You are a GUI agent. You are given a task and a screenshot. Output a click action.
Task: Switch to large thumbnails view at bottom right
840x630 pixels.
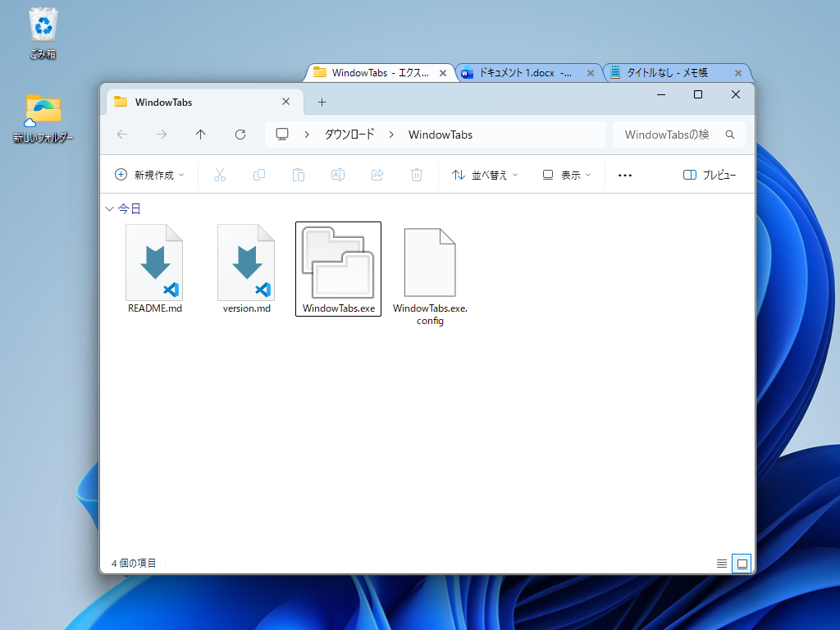coord(742,563)
